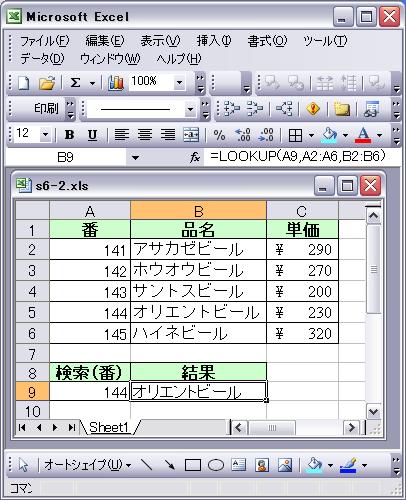Toggle Underline formatting
406x500 pixels.
(92, 135)
